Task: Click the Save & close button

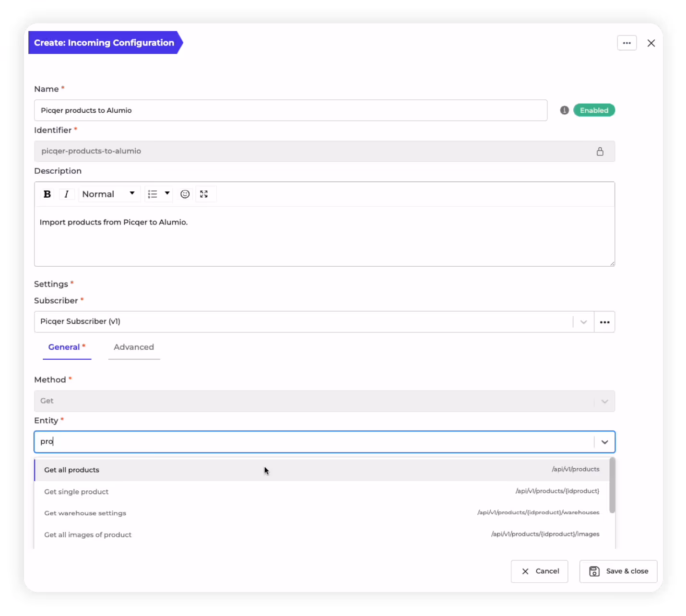Action: pyautogui.click(x=618, y=571)
